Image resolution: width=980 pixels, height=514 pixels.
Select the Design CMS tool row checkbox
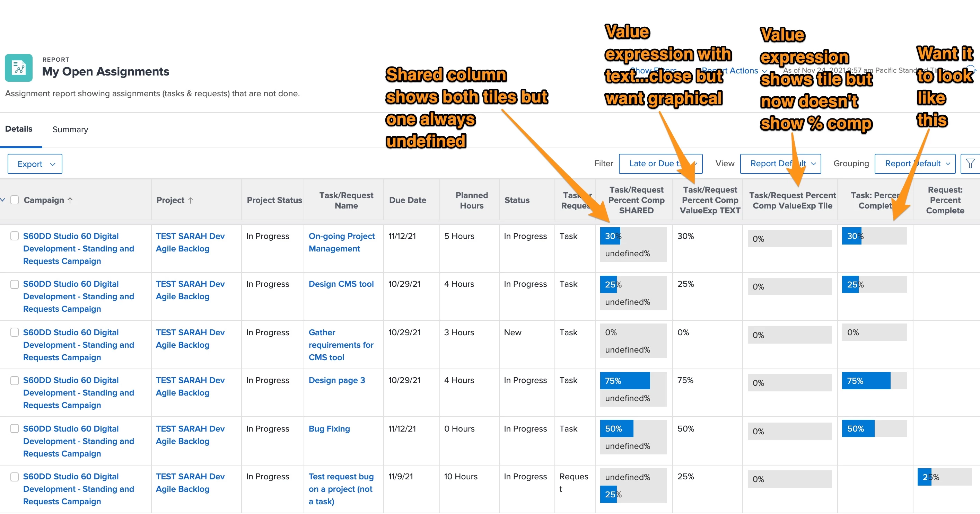click(x=15, y=284)
